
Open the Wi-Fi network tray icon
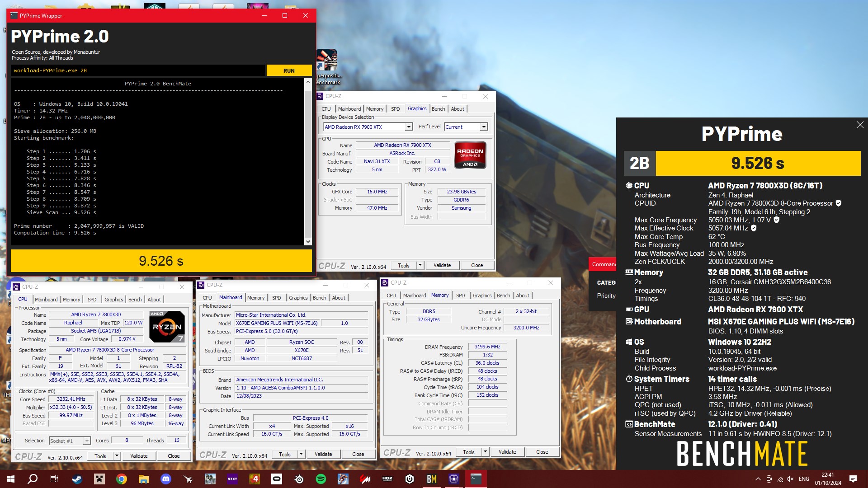(780, 479)
